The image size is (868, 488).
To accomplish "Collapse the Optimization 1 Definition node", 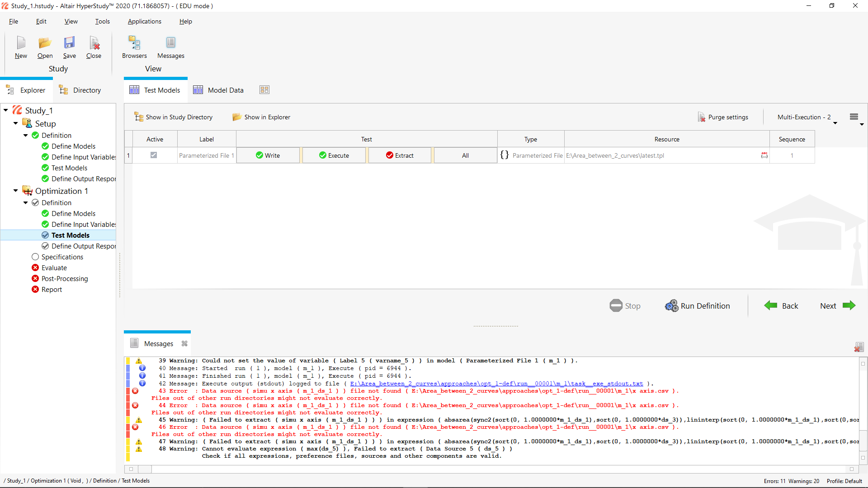I will pos(26,202).
